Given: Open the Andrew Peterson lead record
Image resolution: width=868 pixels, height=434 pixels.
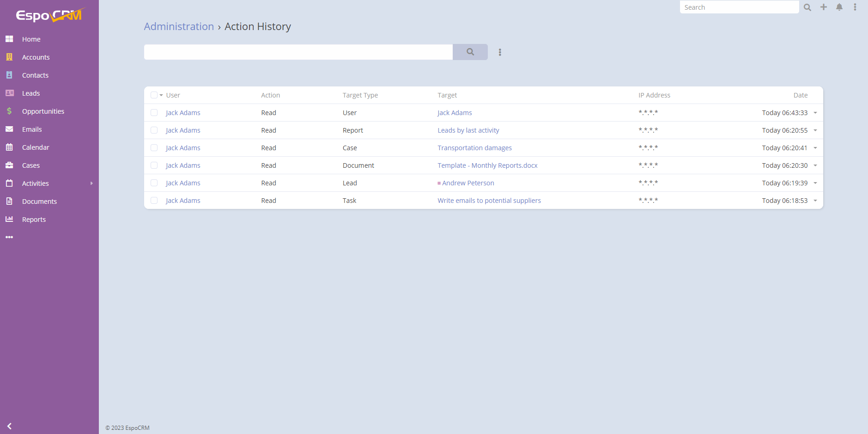Looking at the screenshot, I should [467, 183].
